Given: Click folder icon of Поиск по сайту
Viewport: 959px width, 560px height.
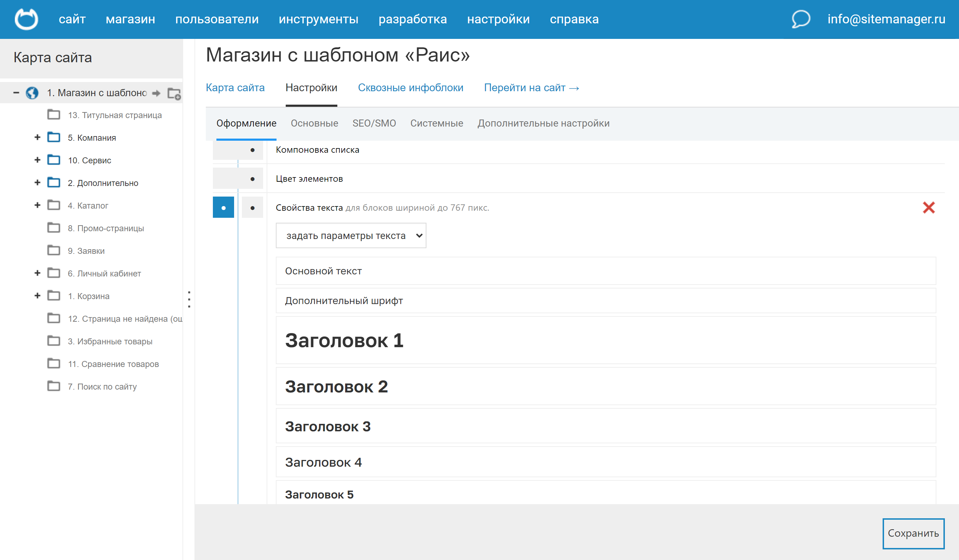Looking at the screenshot, I should point(54,386).
